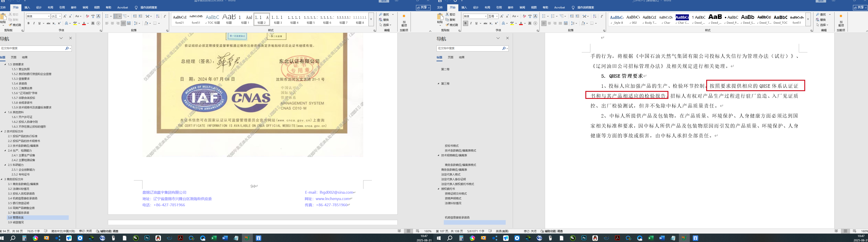Screen dimensions: 868x242
Task: Click Format Painter in the left Word window
Action: 15,25
